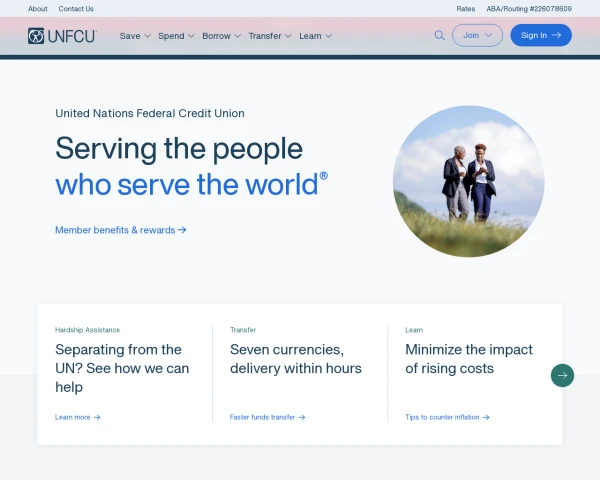Viewport: 600px width, 480px height.
Task: Expand the Spend menu
Action: 176,36
